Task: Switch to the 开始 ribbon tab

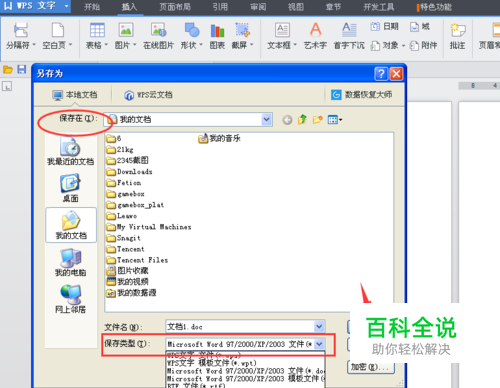Action: click(92, 7)
